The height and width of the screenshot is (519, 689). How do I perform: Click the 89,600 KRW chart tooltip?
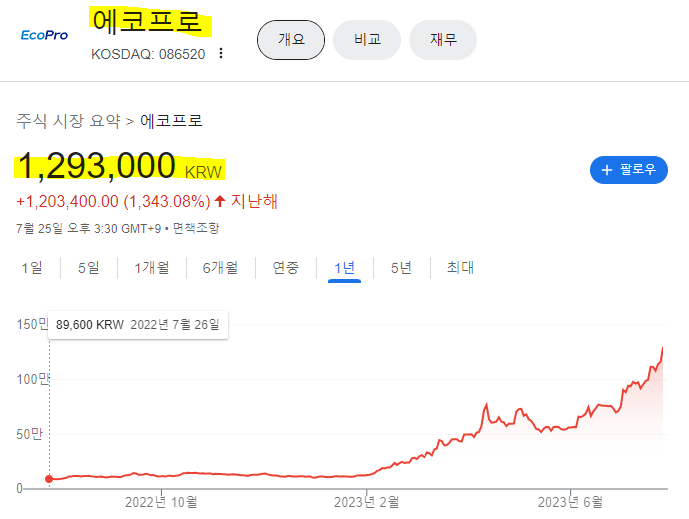138,325
